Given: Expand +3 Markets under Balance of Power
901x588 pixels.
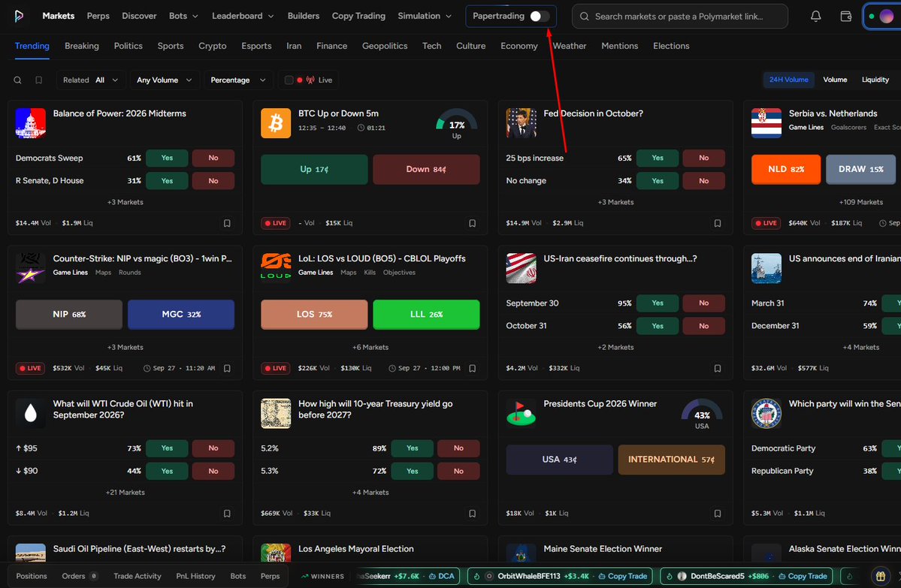Looking at the screenshot, I should tap(125, 202).
